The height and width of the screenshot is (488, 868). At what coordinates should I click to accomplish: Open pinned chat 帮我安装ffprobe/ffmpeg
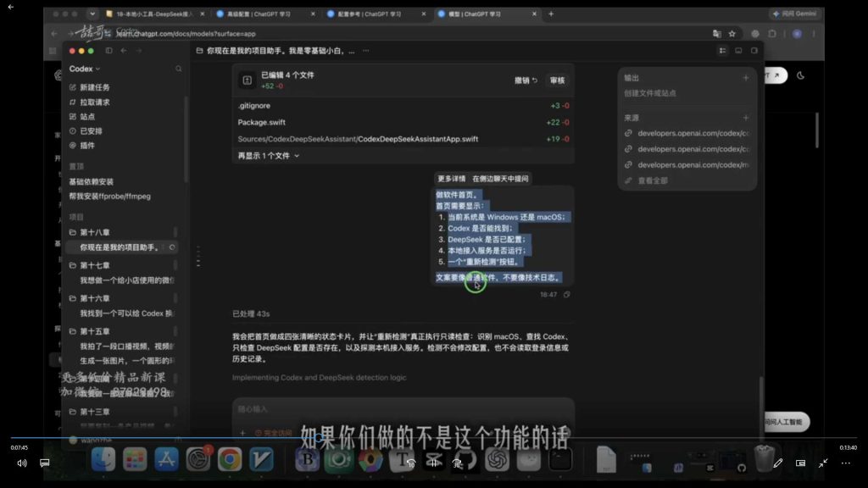click(x=109, y=197)
